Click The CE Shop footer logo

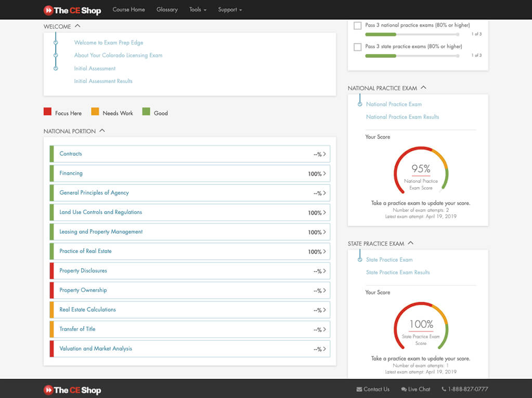click(x=72, y=390)
